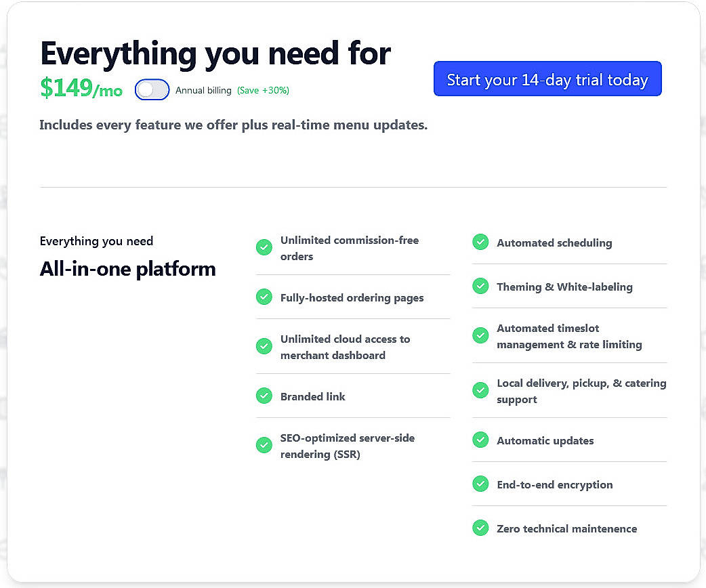Click the Automated timeslot management feature row
Viewport: 706px width, 588px height.
click(x=569, y=336)
